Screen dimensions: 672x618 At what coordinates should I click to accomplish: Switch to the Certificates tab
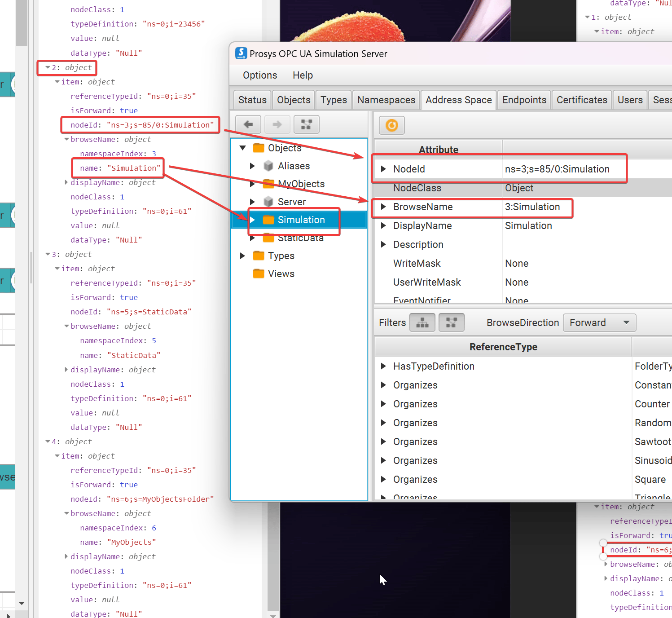[x=581, y=100]
